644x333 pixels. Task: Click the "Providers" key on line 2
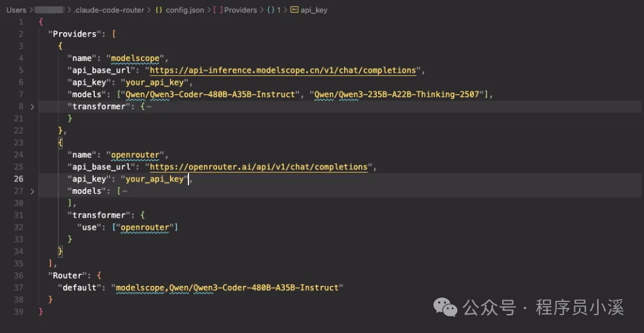tap(75, 34)
